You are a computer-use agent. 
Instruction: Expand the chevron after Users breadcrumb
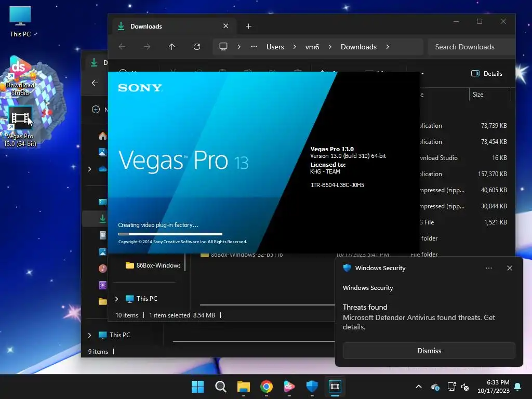click(295, 47)
